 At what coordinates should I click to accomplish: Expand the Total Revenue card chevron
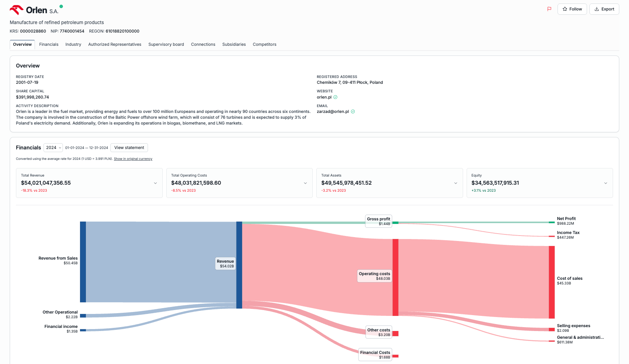(x=155, y=183)
